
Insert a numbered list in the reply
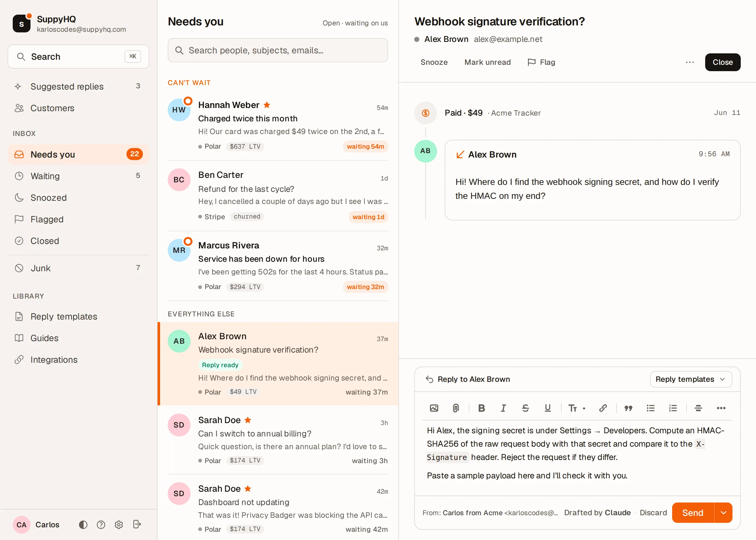[x=673, y=408]
